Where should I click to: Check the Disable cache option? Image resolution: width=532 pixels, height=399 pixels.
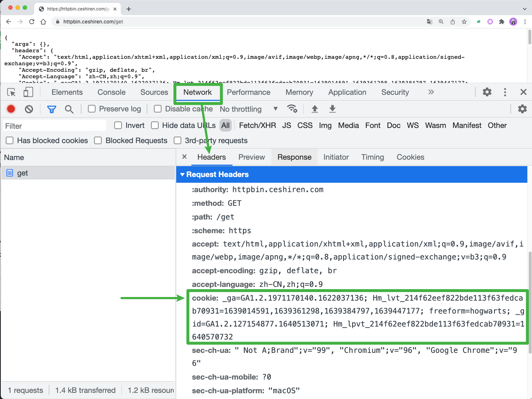point(158,109)
